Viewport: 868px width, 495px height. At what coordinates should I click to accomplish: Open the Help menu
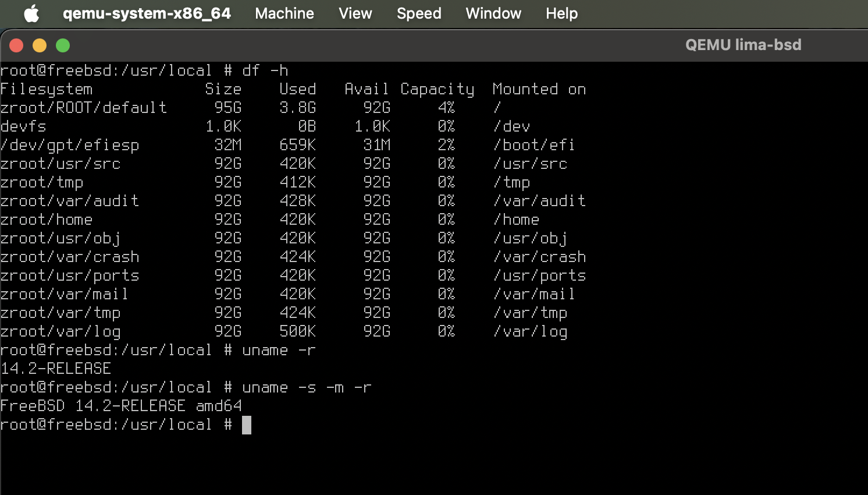pyautogui.click(x=561, y=13)
